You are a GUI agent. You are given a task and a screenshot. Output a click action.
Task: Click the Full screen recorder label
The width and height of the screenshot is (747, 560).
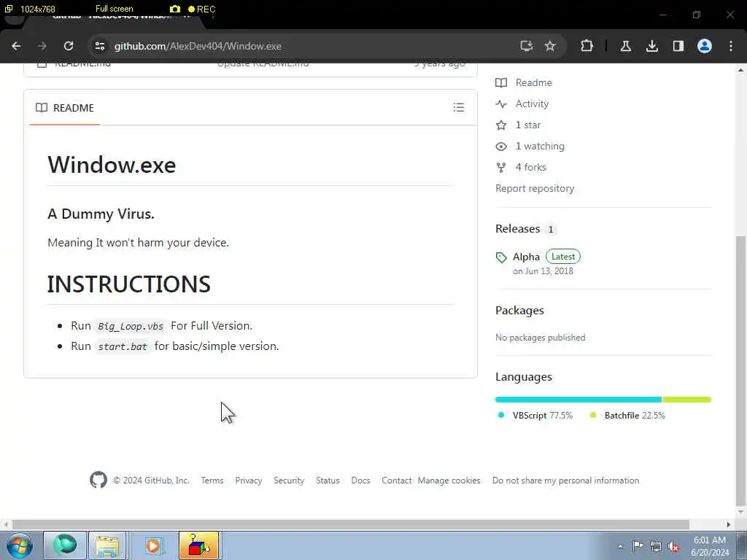(115, 9)
